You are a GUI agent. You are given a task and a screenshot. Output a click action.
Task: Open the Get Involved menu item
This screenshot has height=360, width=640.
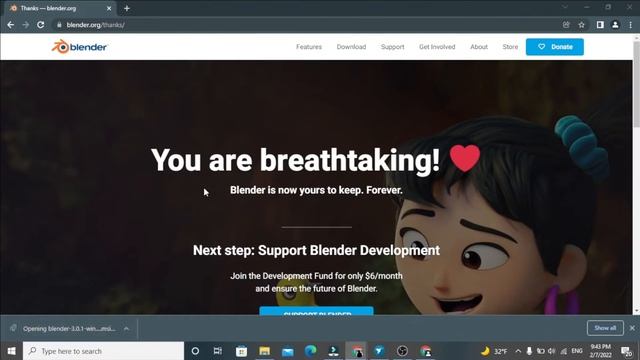coord(437,47)
